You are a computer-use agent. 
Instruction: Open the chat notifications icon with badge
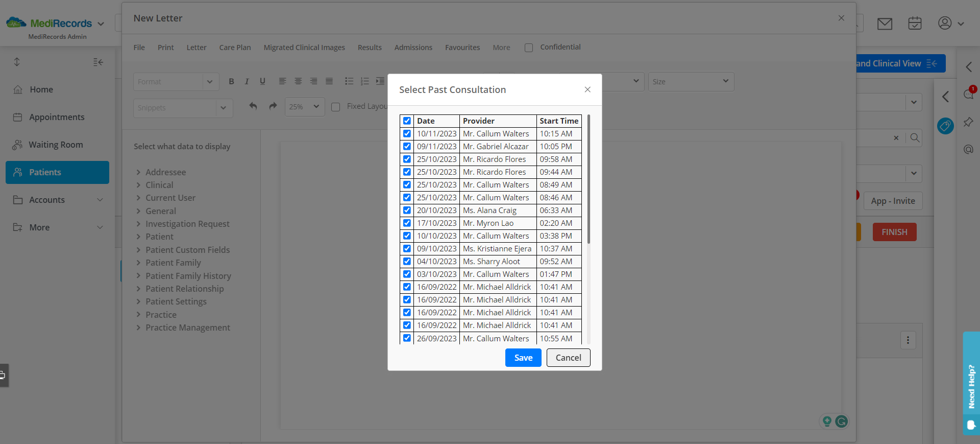pyautogui.click(x=969, y=94)
